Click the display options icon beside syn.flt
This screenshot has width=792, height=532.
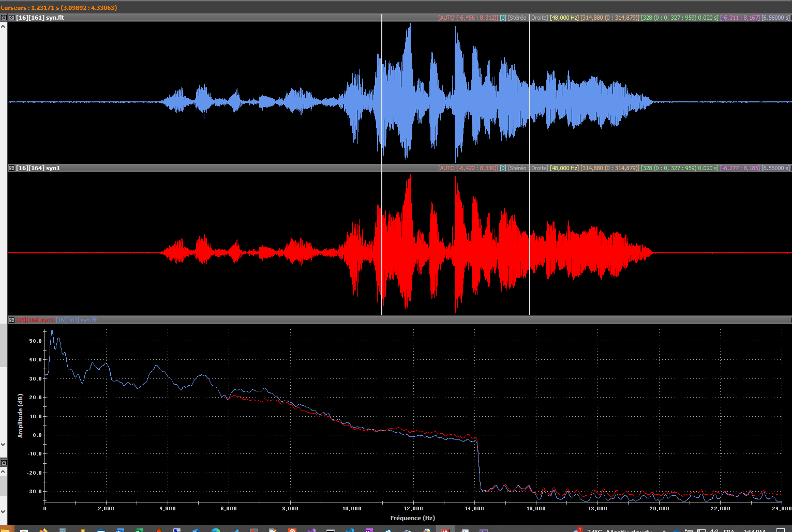[x=11, y=18]
